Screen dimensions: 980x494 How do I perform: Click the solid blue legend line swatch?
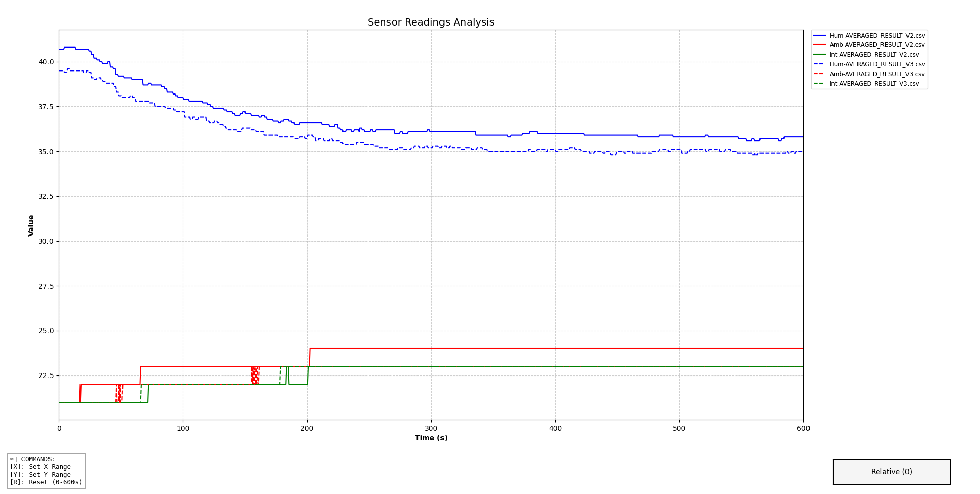819,35
